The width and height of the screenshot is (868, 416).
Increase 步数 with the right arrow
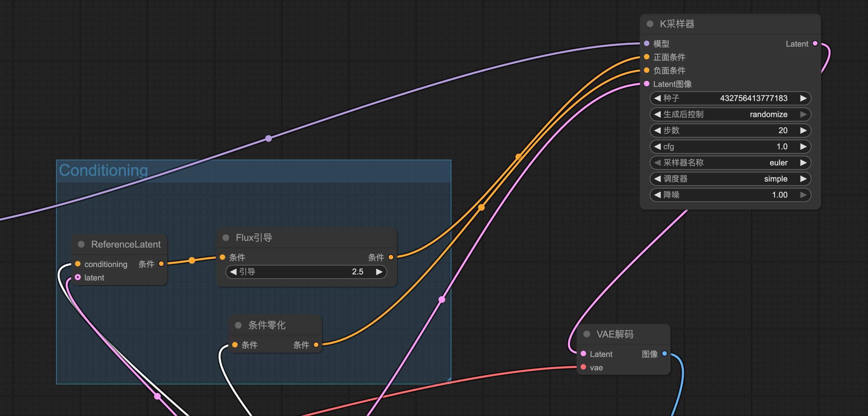[803, 131]
